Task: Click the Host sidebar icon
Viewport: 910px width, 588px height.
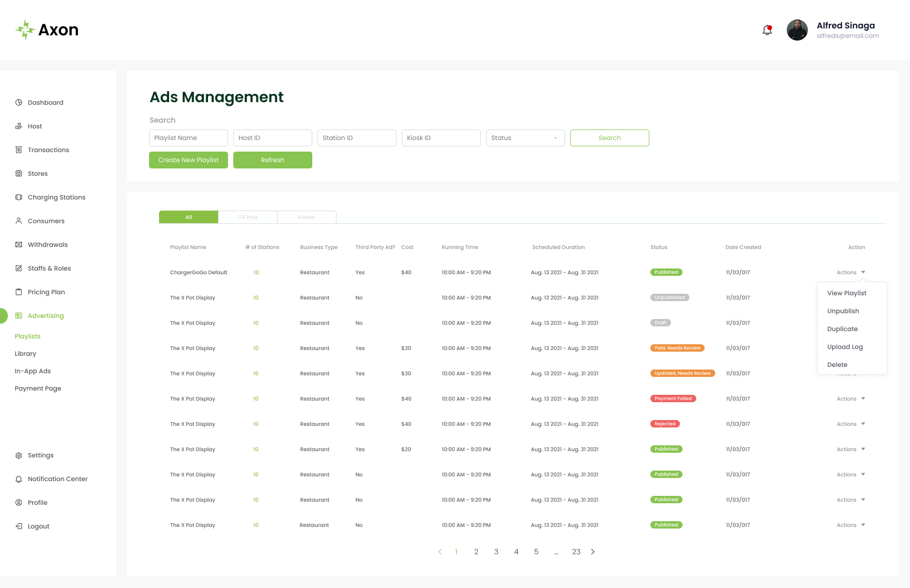Action: point(18,126)
